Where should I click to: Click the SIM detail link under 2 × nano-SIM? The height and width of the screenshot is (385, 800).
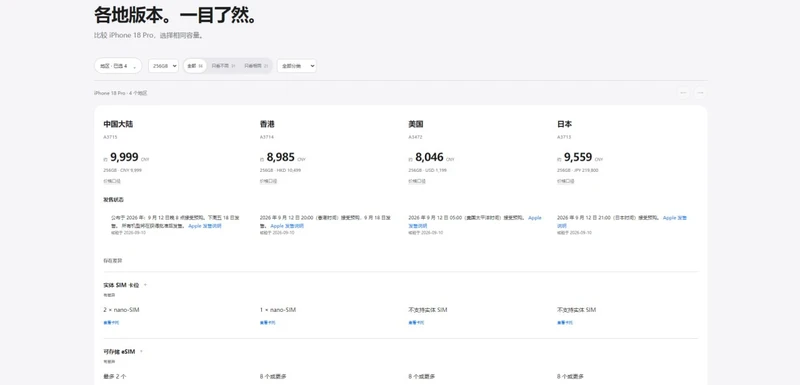(110, 322)
